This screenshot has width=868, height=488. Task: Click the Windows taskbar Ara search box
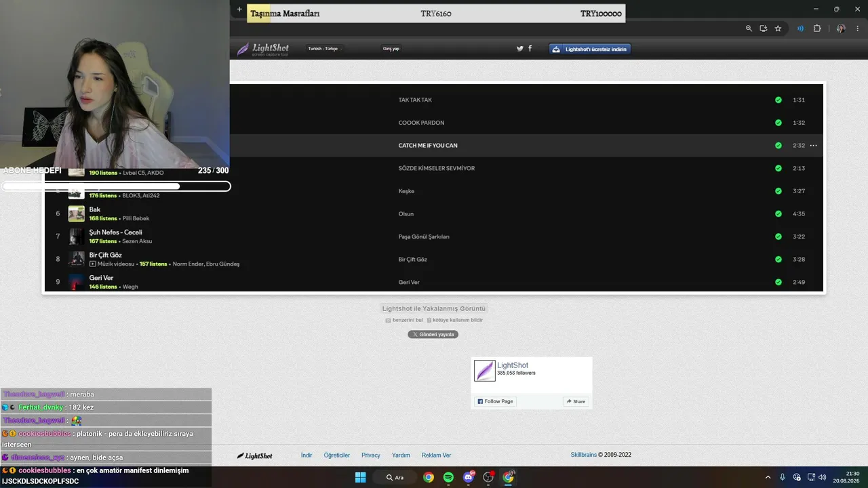[395, 477]
